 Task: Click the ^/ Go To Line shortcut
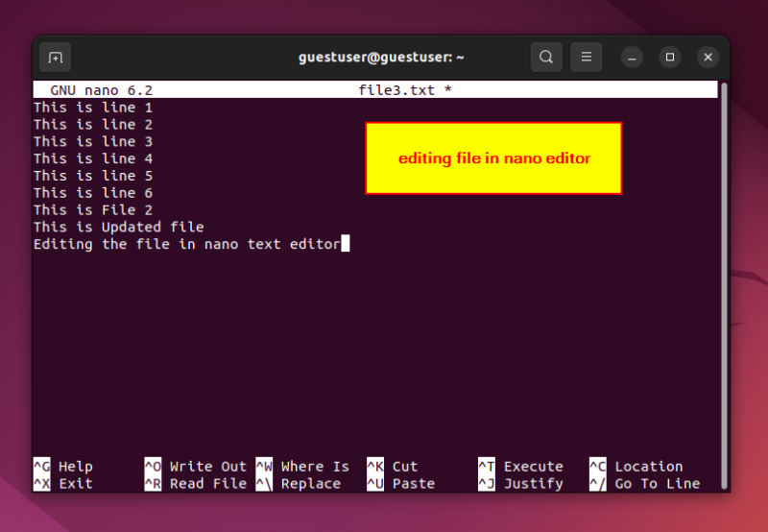(644, 483)
